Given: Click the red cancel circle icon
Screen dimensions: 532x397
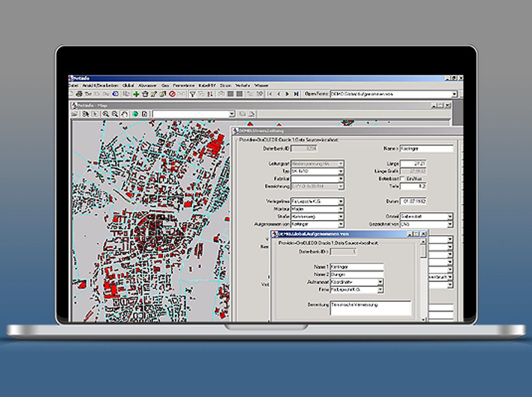Looking at the screenshot, I should click(172, 94).
